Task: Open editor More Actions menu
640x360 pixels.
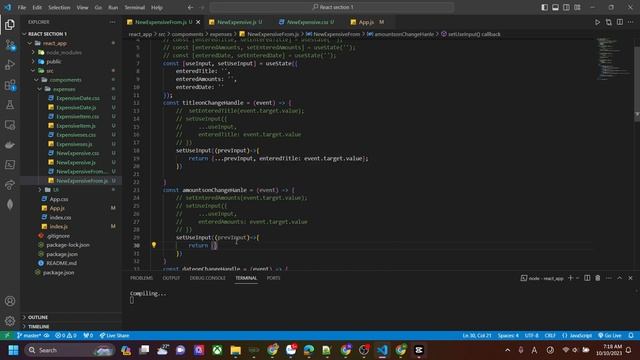Action: point(631,22)
